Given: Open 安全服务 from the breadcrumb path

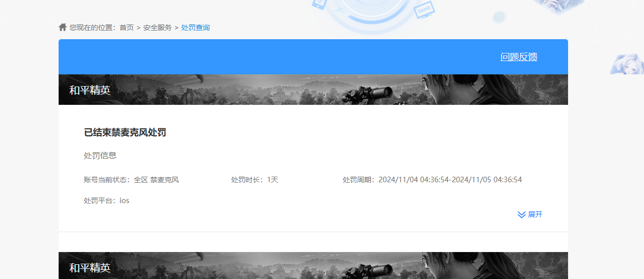Looking at the screenshot, I should [157, 27].
